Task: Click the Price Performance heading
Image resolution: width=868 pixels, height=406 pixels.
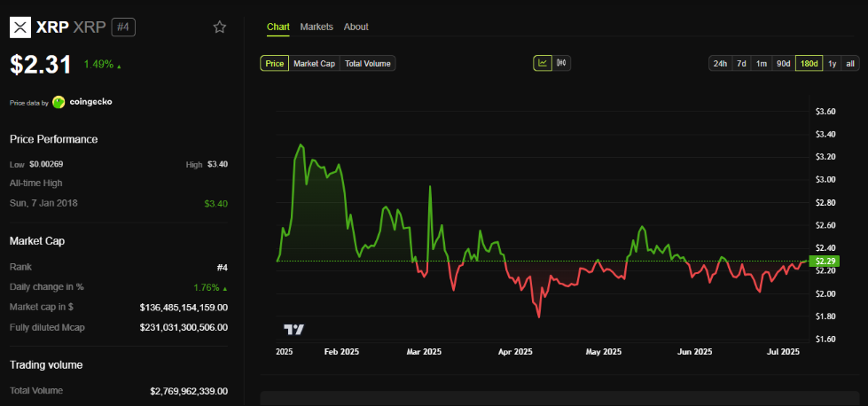Action: 54,139
